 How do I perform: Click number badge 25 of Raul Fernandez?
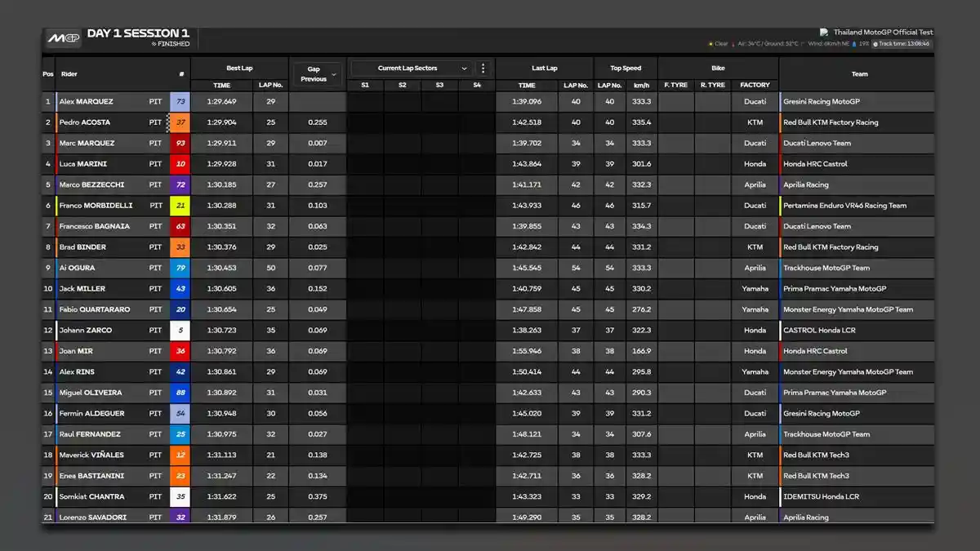(x=180, y=434)
